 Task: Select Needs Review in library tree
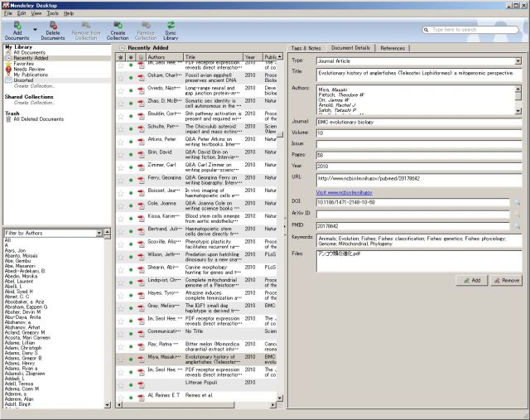[x=29, y=69]
